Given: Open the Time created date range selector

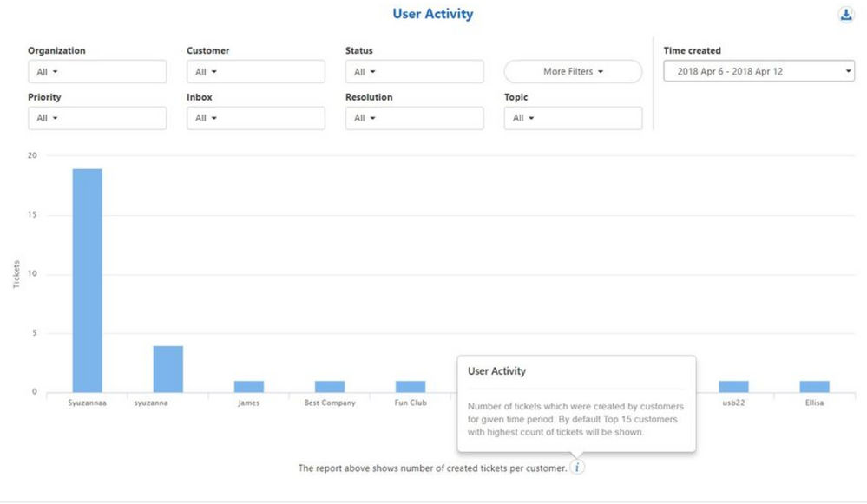Looking at the screenshot, I should pyautogui.click(x=759, y=71).
